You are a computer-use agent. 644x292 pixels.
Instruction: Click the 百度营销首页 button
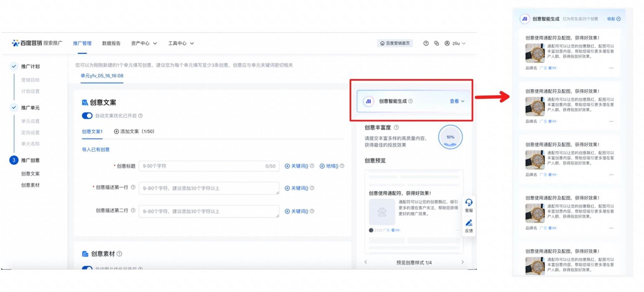[395, 43]
